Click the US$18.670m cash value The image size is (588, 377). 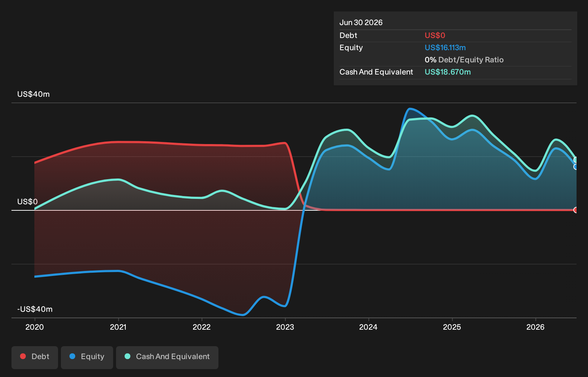coord(448,72)
